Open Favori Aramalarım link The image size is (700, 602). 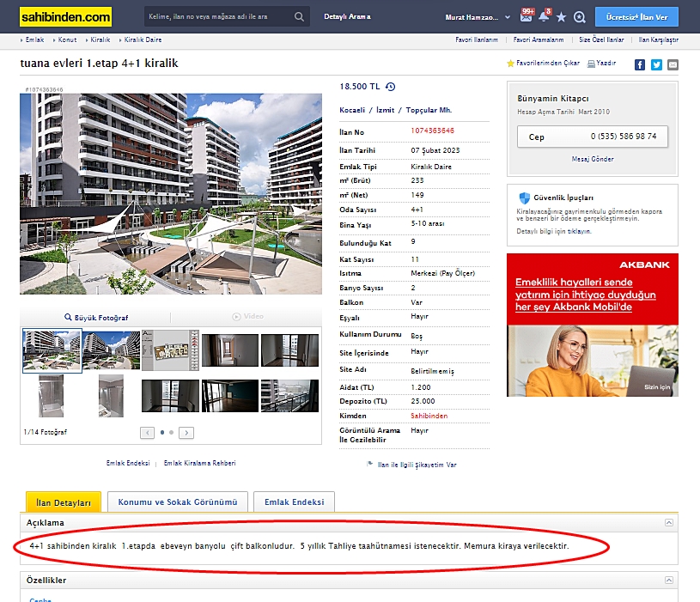539,40
